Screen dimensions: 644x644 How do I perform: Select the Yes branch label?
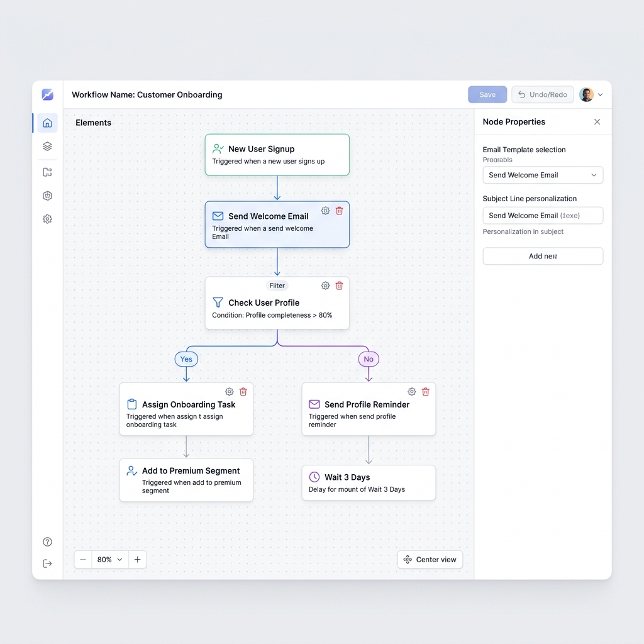[x=186, y=359]
